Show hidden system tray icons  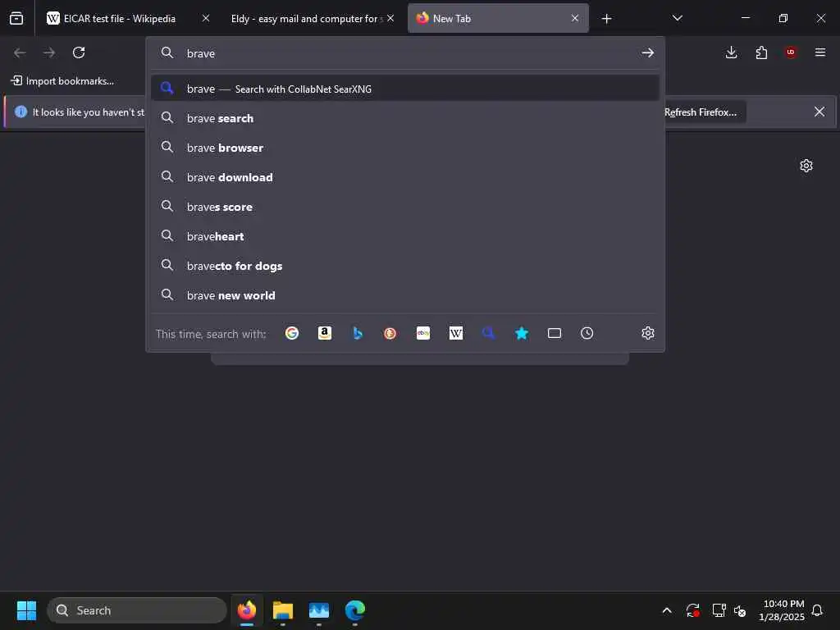point(667,610)
